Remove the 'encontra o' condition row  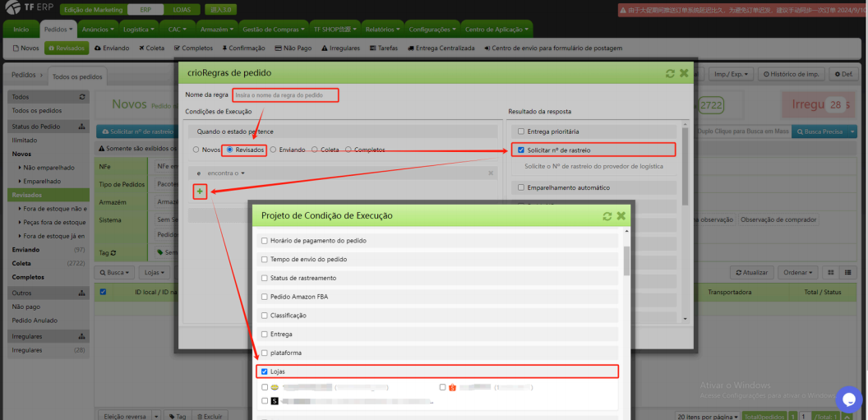click(x=491, y=173)
